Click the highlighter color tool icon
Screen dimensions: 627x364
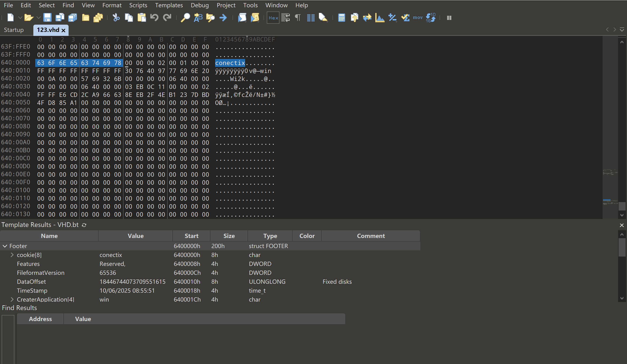tap(323, 18)
